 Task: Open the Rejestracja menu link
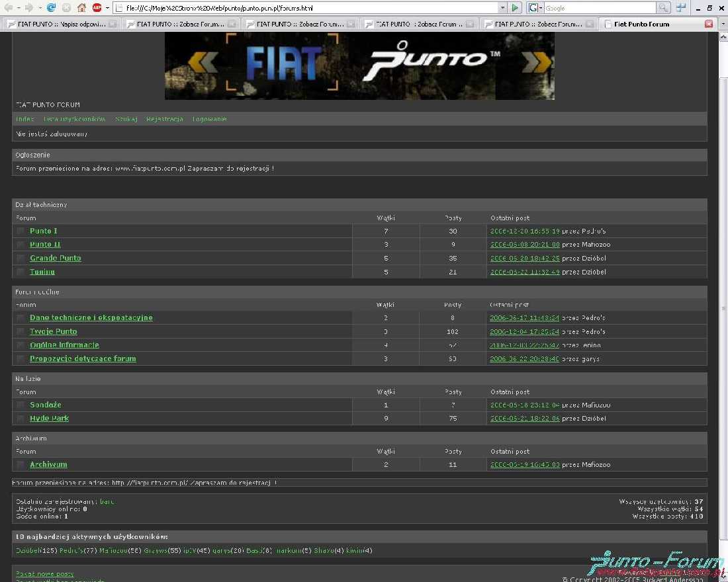click(x=165, y=119)
